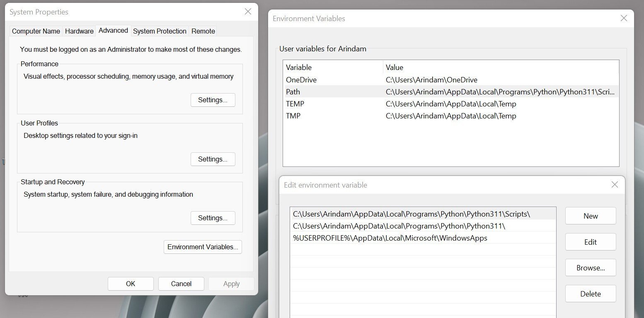Open User Profiles Settings
This screenshot has height=318, width=644.
(x=213, y=159)
